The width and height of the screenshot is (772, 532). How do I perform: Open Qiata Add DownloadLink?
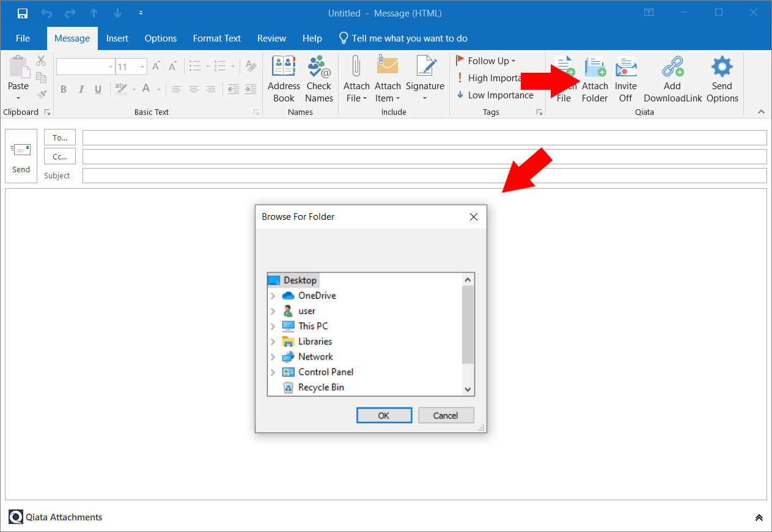pos(672,78)
